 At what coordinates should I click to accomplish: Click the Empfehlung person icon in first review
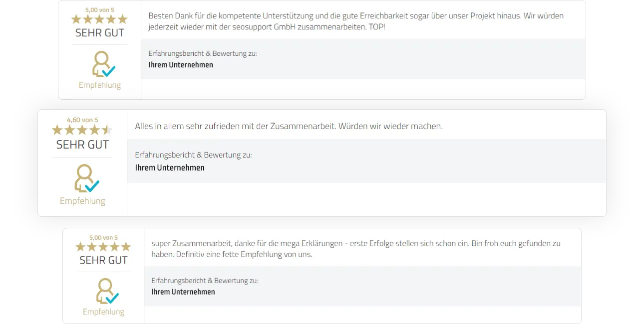[103, 64]
